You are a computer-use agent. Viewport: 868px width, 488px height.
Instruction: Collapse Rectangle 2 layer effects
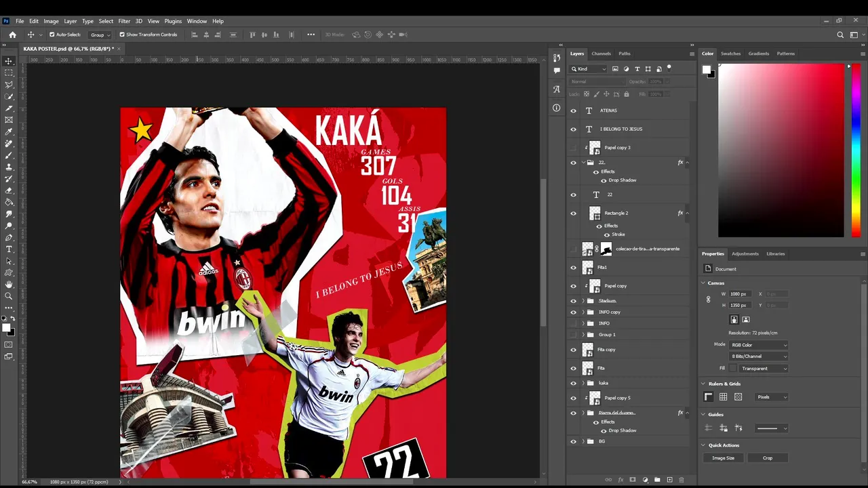click(687, 213)
